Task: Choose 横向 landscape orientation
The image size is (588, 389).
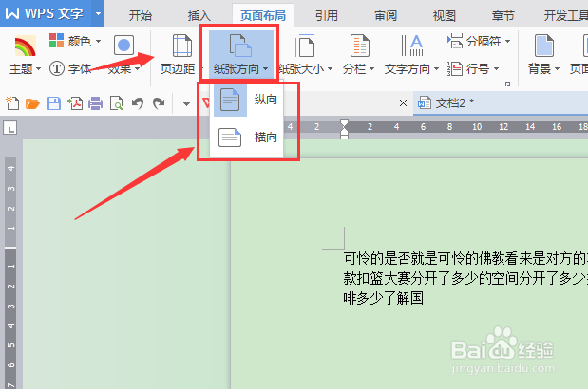Action: tap(246, 138)
